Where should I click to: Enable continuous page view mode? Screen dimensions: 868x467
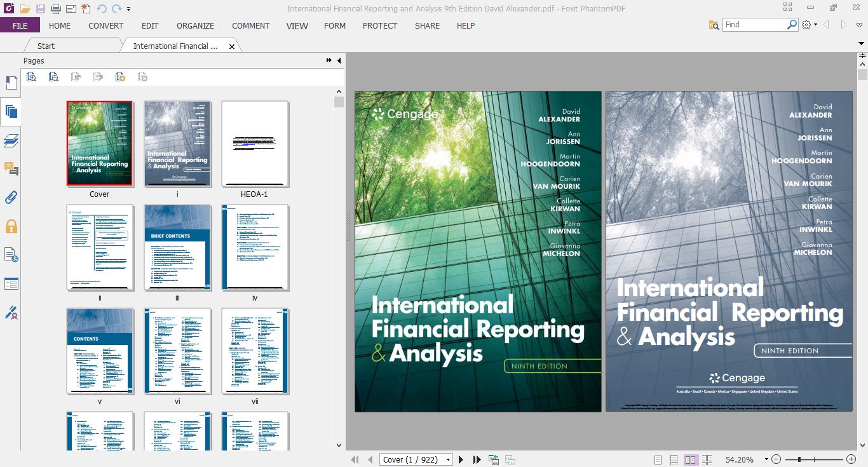tap(674, 459)
